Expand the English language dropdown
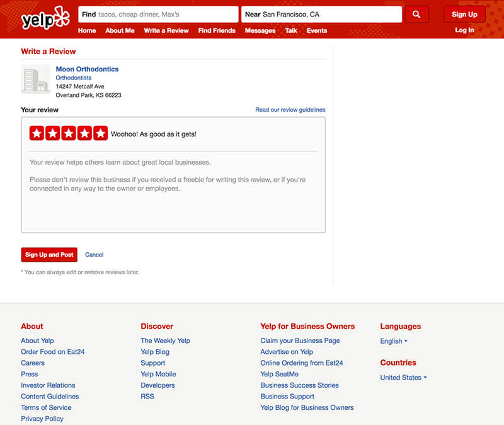Image resolution: width=504 pixels, height=425 pixels. click(x=394, y=341)
